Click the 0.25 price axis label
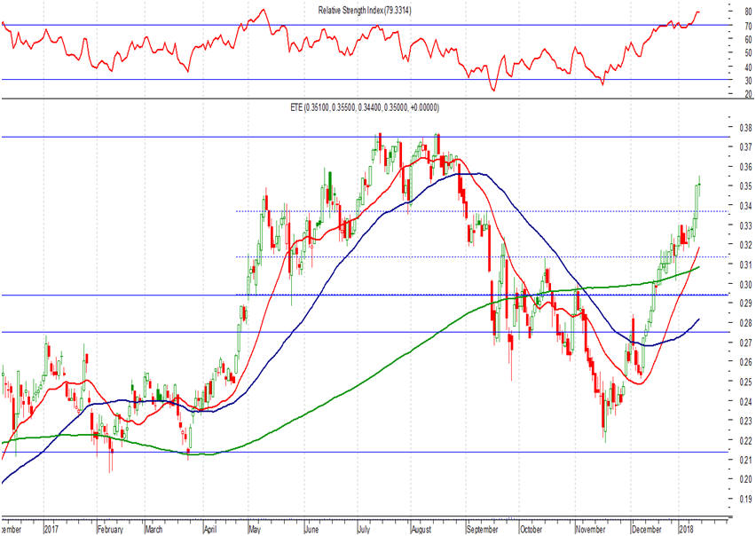 746,382
